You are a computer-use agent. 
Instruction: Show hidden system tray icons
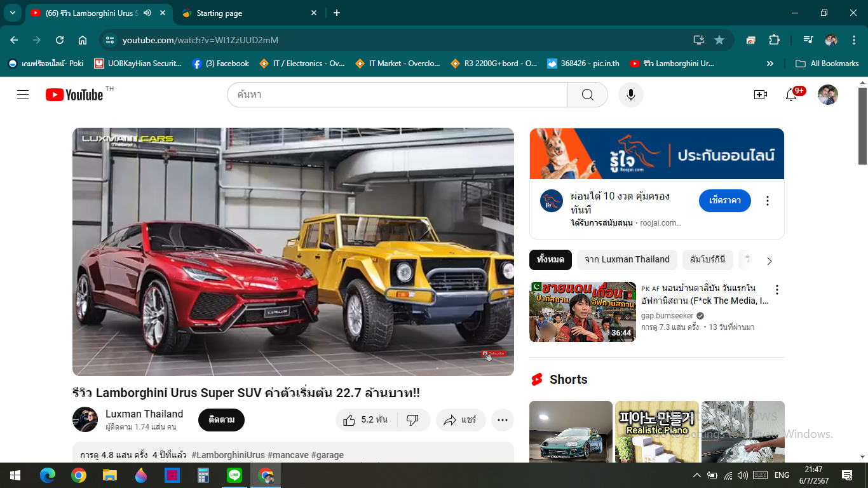pos(697,475)
